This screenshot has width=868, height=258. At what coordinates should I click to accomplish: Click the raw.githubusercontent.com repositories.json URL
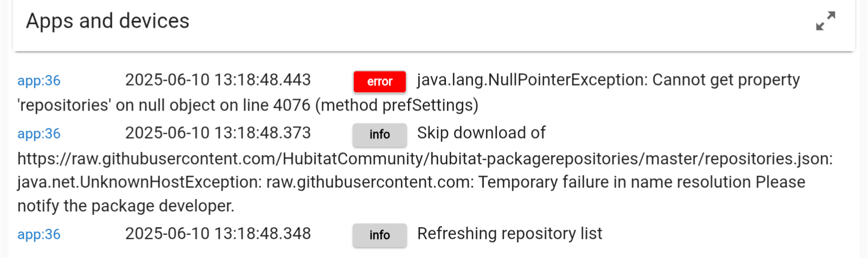click(425, 159)
